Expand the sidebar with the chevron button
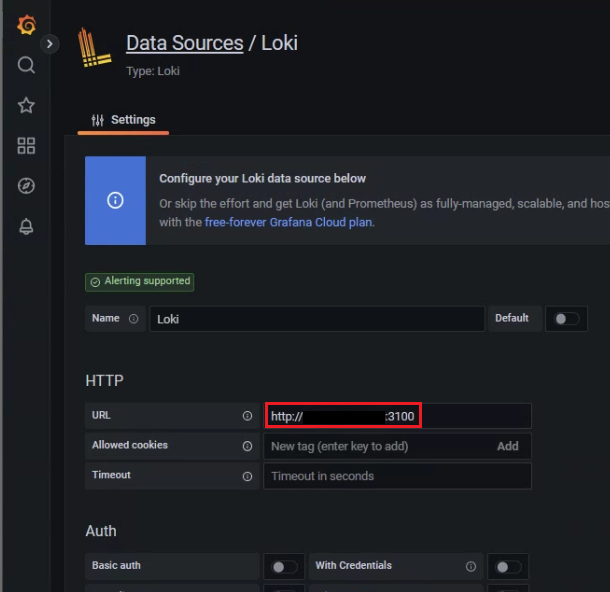 (x=49, y=44)
